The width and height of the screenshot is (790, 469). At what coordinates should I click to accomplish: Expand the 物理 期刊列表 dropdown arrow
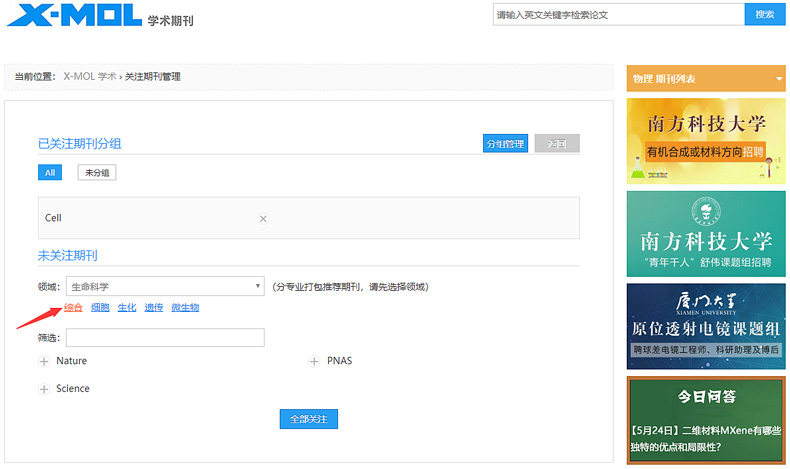779,79
